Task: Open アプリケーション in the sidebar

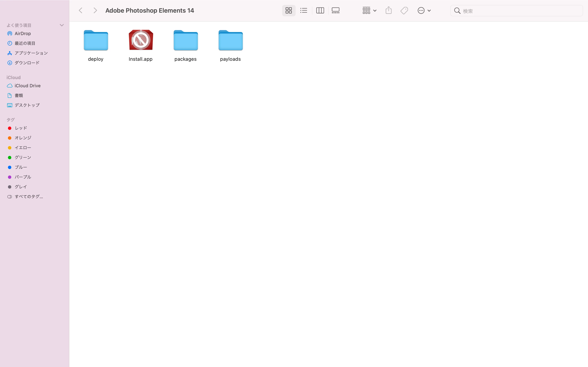Action: (x=31, y=53)
